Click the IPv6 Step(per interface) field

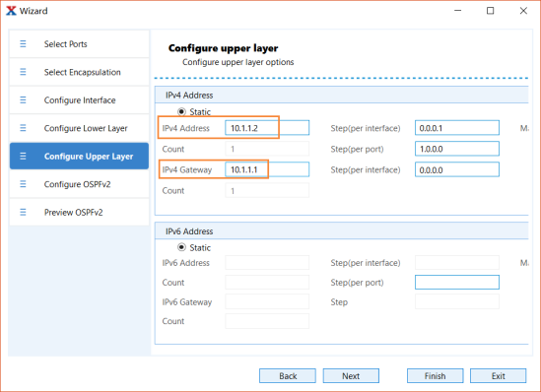(457, 263)
